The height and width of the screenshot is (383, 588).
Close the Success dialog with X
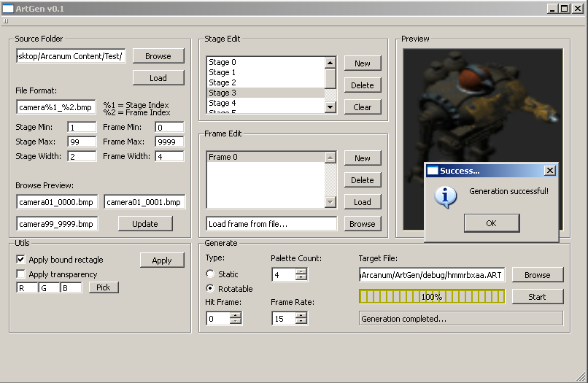(x=550, y=171)
